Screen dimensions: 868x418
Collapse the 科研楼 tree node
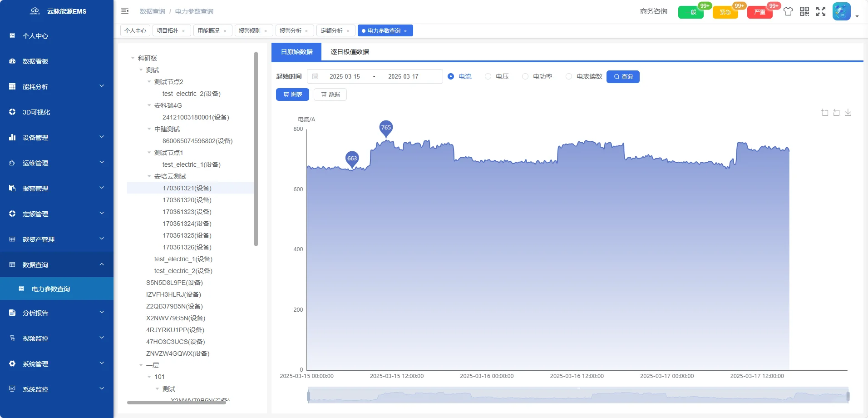[133, 58]
